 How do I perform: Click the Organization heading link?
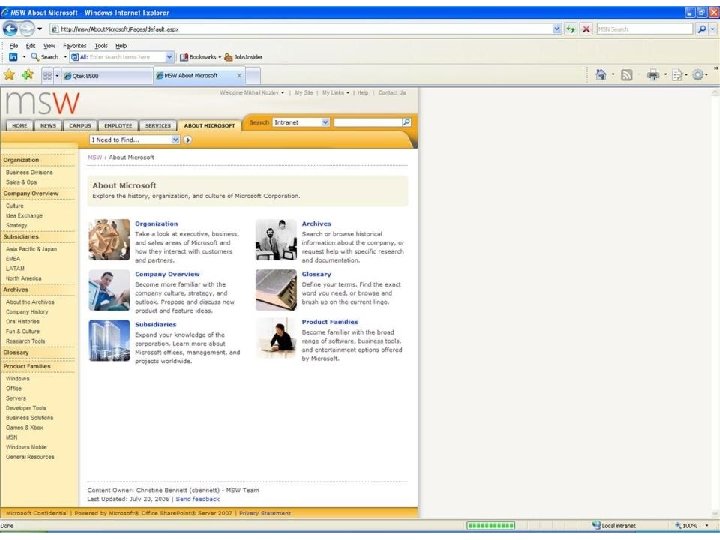click(x=157, y=224)
